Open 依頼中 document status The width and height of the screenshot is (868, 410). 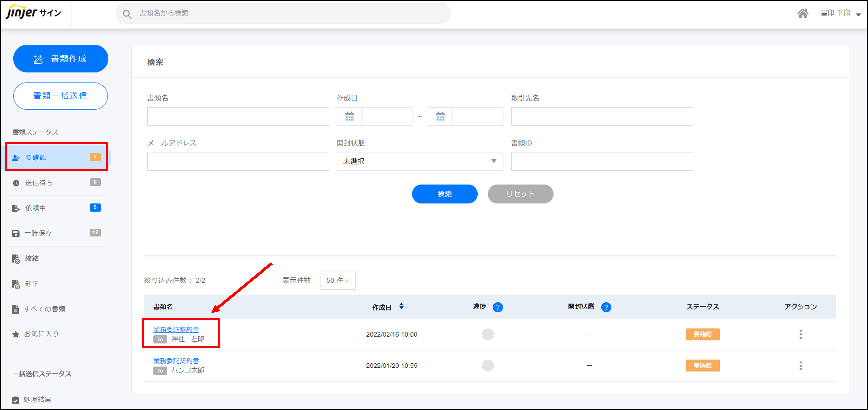[x=35, y=208]
